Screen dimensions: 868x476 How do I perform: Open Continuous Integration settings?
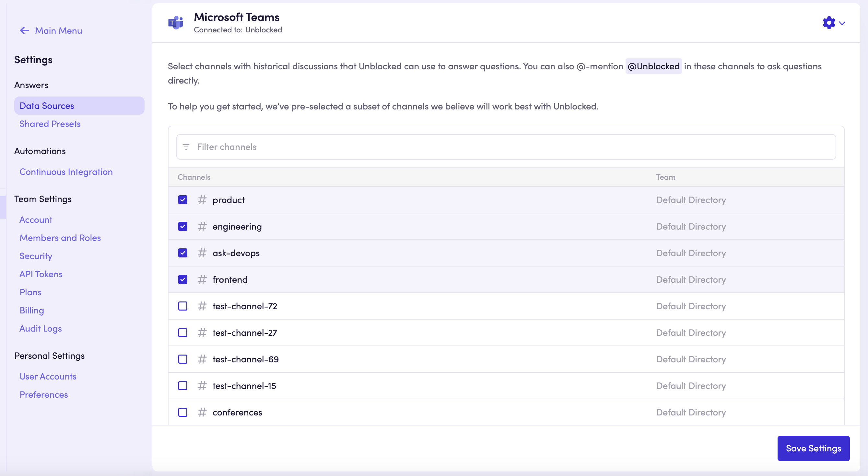coord(66,172)
